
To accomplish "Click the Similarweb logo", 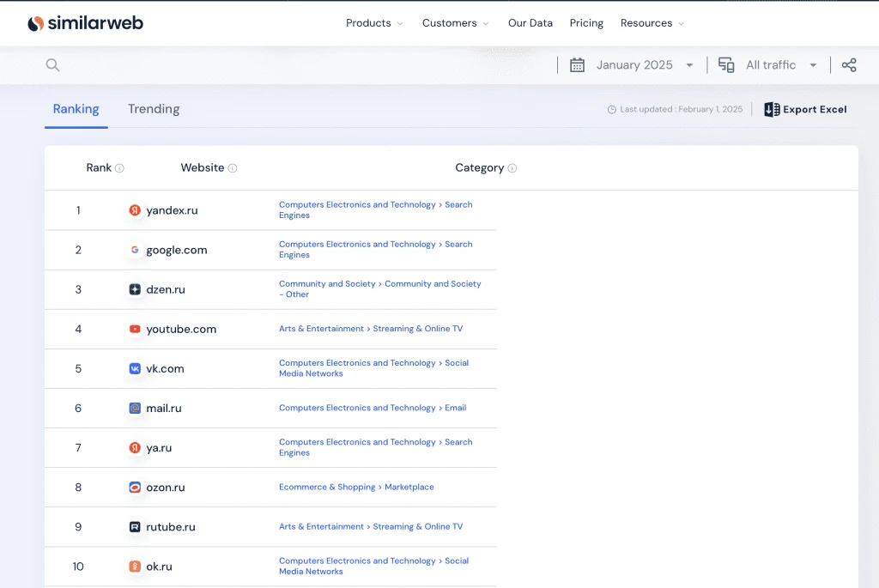I will click(x=85, y=23).
